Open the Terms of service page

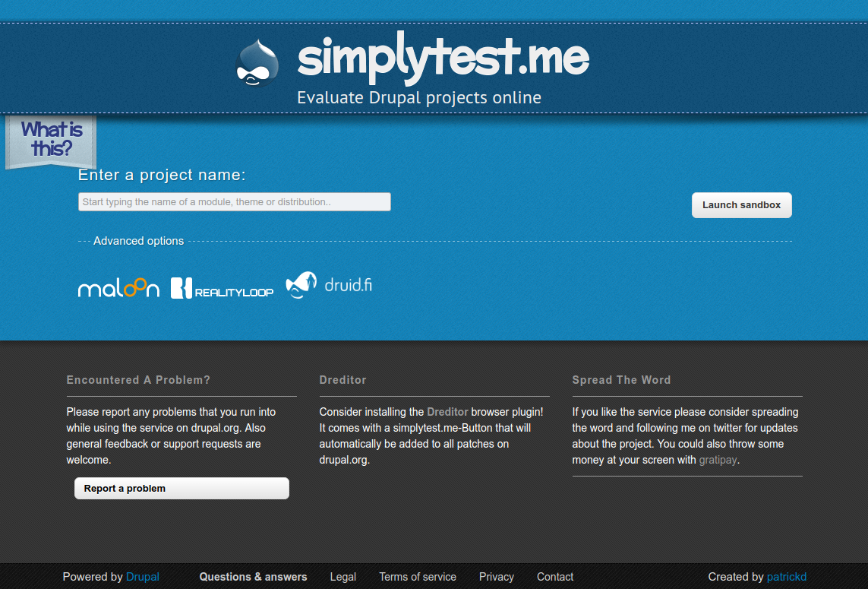(418, 577)
